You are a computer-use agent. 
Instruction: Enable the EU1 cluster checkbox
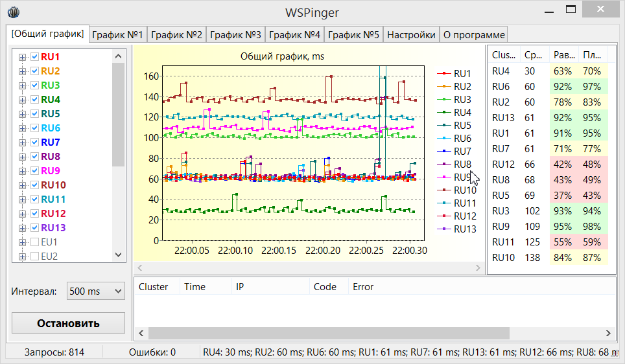35,242
